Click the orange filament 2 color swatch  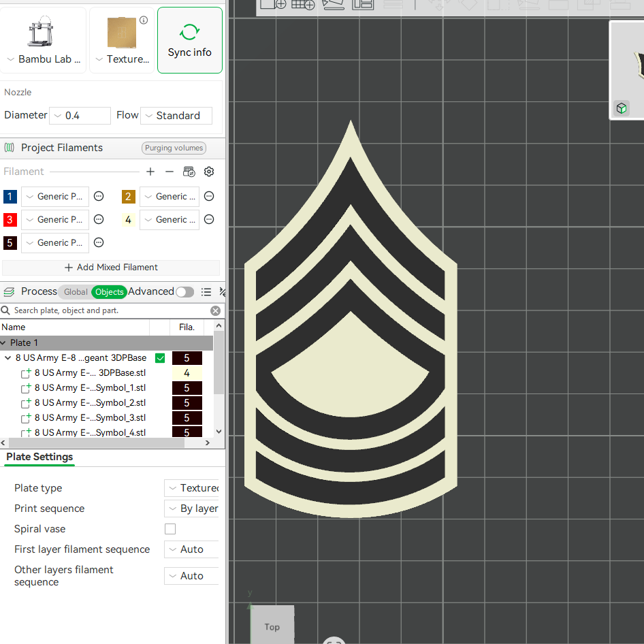click(128, 196)
